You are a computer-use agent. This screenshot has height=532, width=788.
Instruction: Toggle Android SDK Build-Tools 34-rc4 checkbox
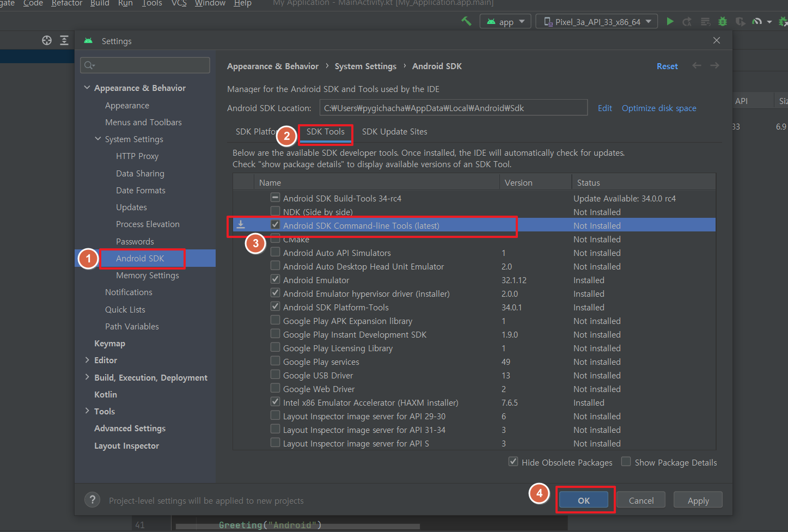pyautogui.click(x=276, y=197)
